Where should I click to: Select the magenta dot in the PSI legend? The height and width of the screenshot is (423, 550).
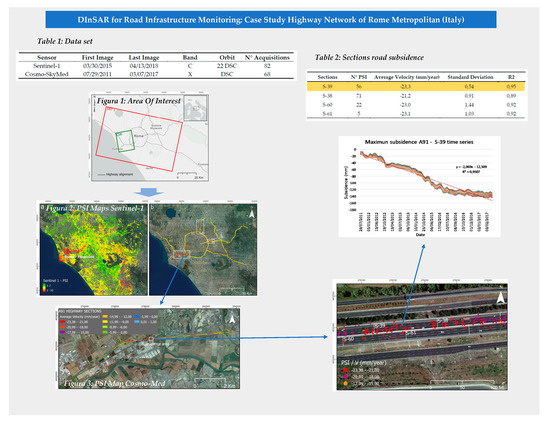coord(346,377)
